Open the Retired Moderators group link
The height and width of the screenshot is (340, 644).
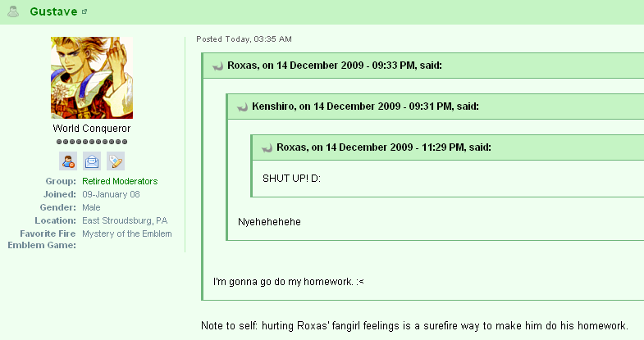[x=120, y=181]
